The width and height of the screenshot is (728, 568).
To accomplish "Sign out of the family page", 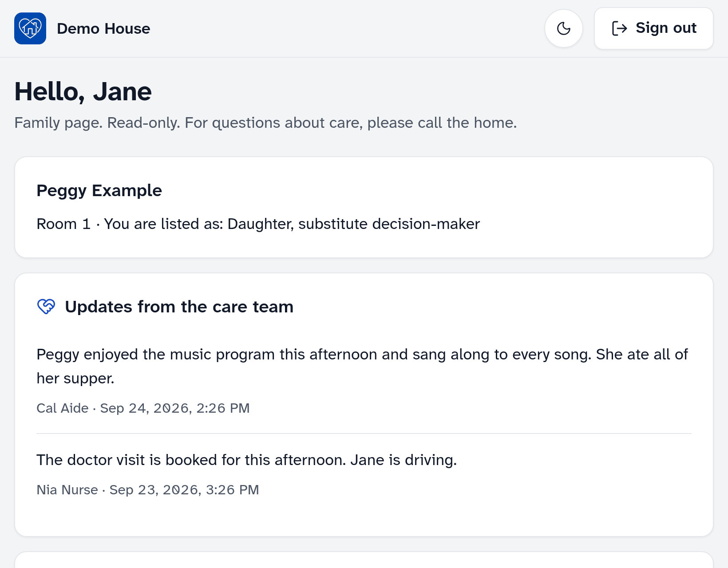I will click(654, 28).
